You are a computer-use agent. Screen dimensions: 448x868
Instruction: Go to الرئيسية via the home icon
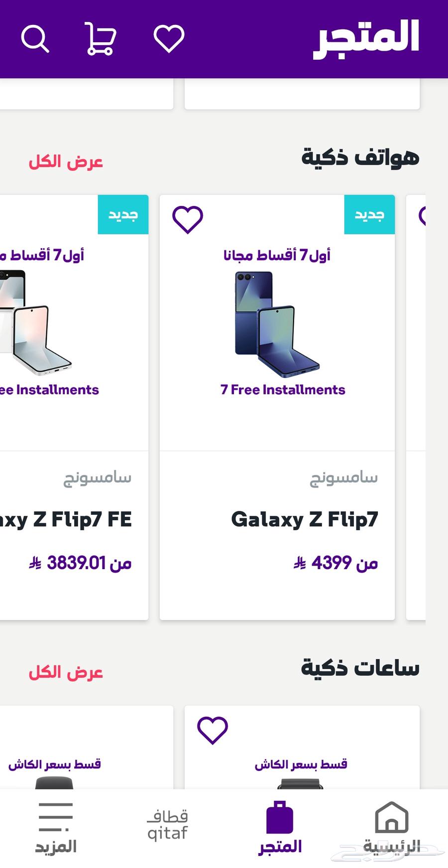point(393,816)
